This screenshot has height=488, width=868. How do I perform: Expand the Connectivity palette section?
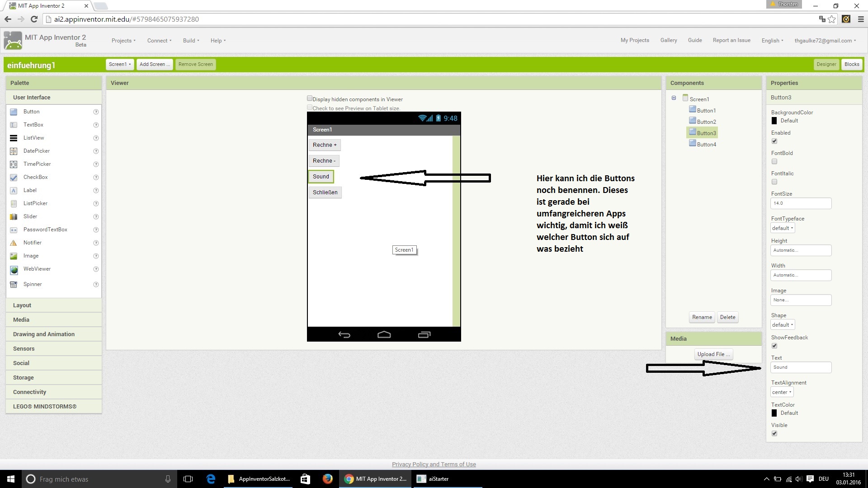[54, 392]
